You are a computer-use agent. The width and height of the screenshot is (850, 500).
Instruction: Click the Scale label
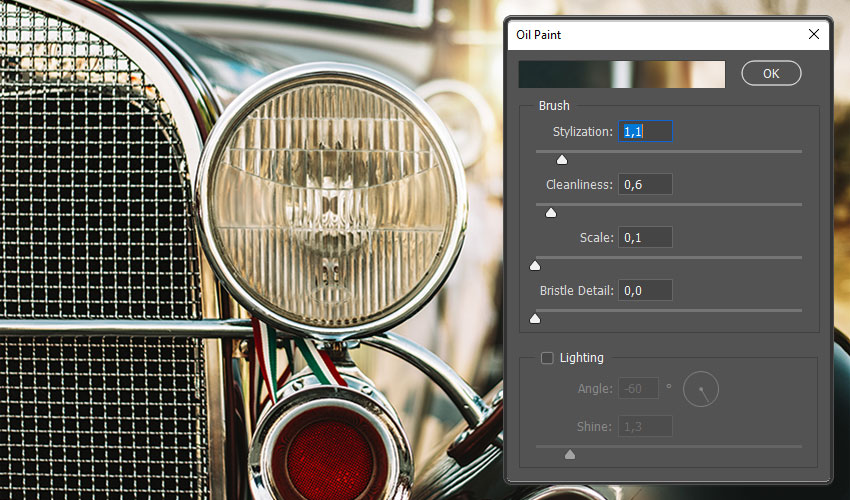click(596, 238)
